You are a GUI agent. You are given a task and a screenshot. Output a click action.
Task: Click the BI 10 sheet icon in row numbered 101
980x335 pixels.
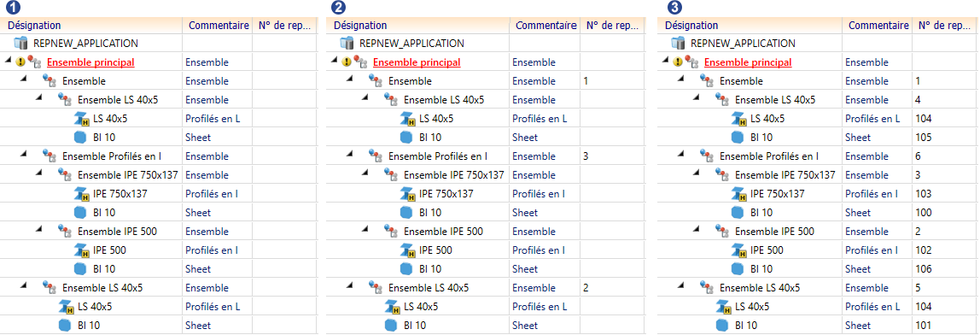(x=723, y=326)
